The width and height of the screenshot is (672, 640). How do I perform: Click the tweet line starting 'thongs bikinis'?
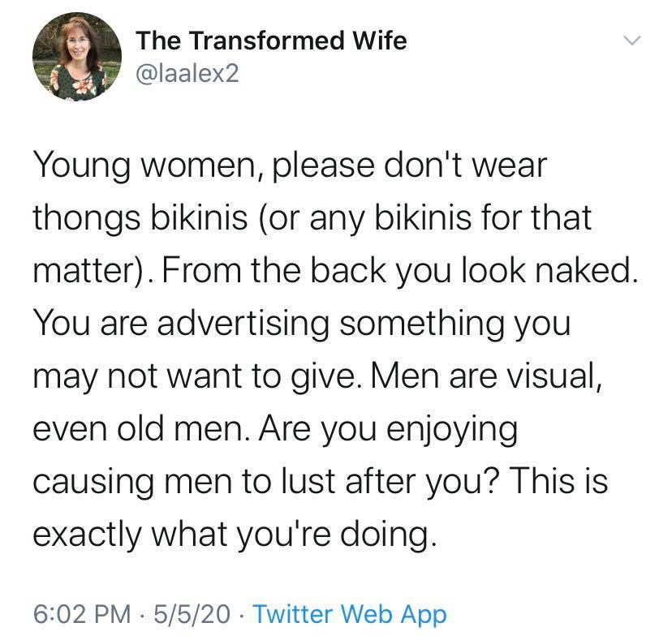pyautogui.click(x=311, y=217)
